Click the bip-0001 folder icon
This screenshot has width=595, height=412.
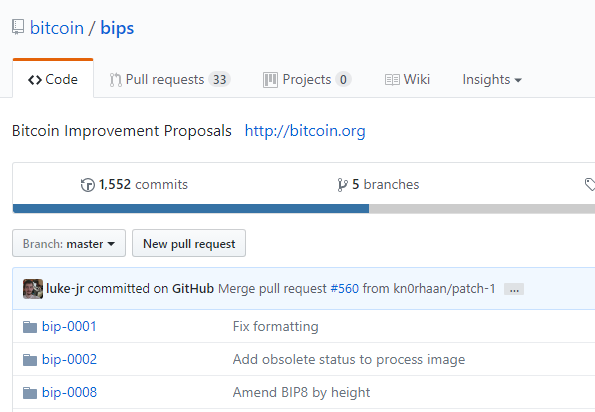click(30, 327)
